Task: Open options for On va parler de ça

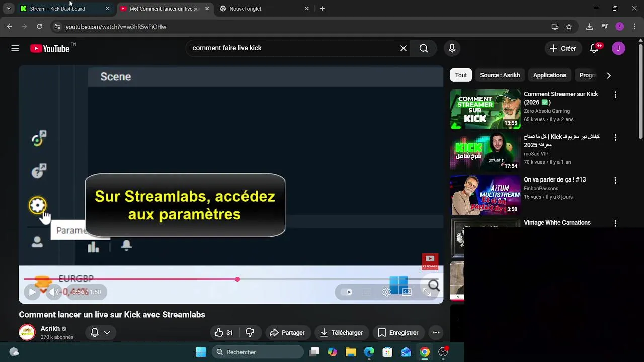Action: (615, 180)
